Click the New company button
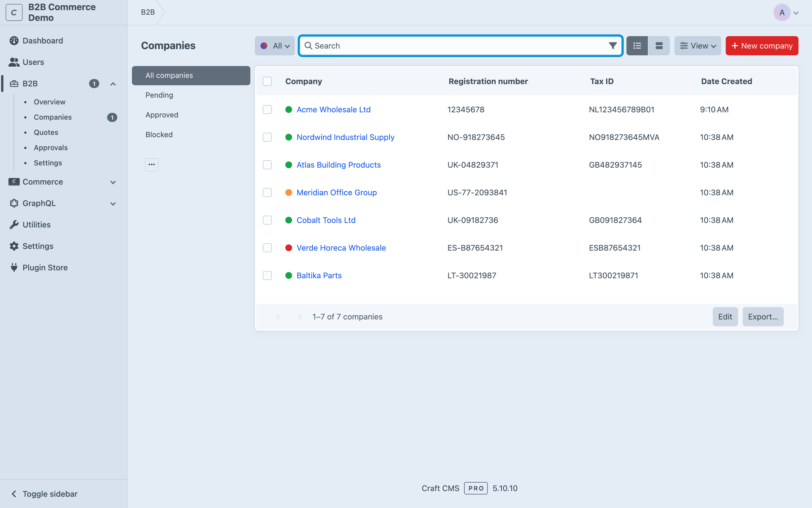This screenshot has width=812, height=508. [762, 46]
